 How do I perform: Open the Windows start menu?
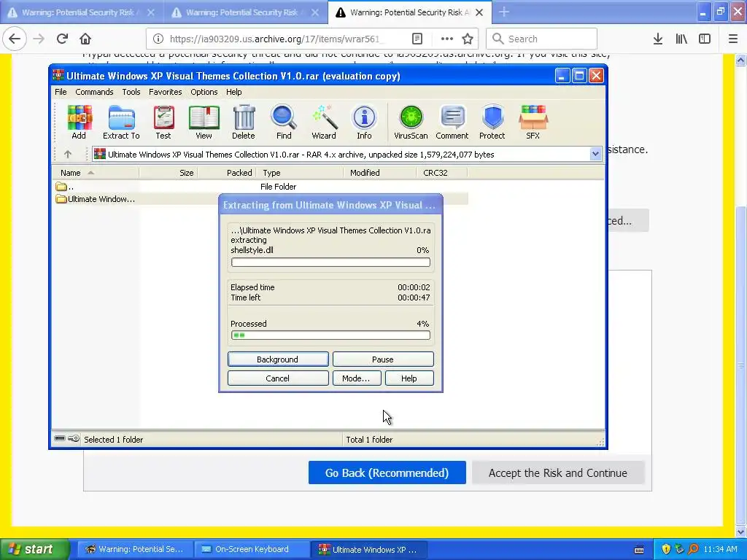(34, 549)
